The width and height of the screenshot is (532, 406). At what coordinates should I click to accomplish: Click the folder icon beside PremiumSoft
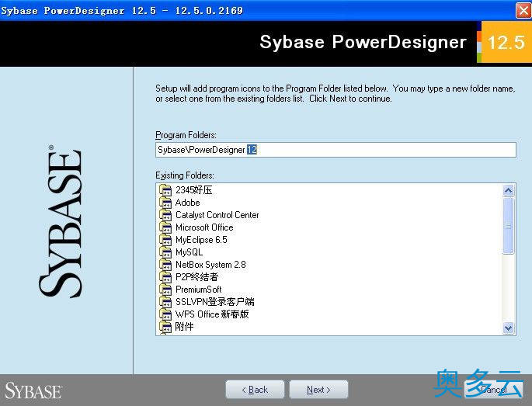pos(165,290)
